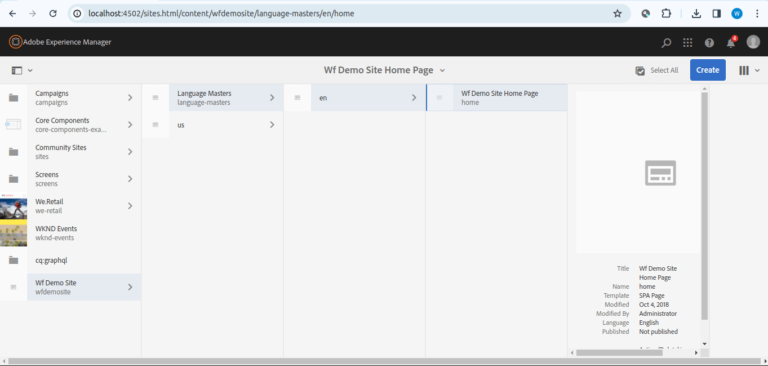Click the Core Components thumbnail
This screenshot has height=366, width=768.
[x=13, y=125]
